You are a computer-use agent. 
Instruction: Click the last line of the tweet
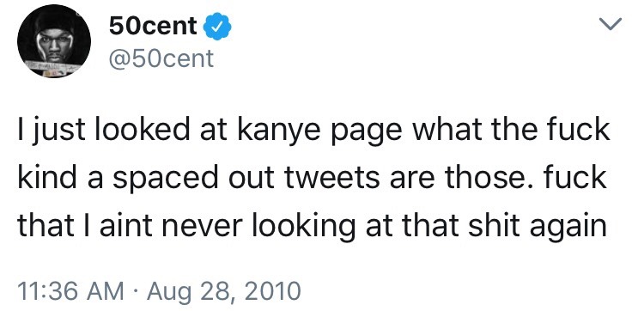313,226
